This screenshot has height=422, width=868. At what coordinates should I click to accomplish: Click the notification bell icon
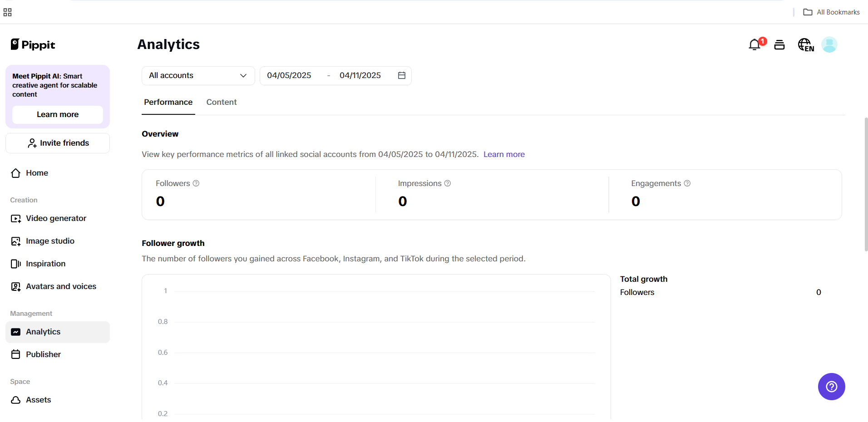click(x=754, y=44)
